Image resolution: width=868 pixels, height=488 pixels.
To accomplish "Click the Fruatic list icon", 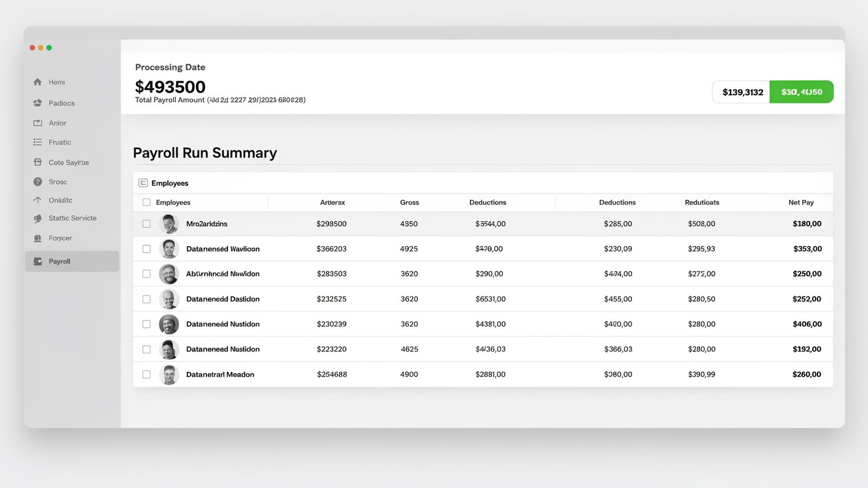I will 38,142.
